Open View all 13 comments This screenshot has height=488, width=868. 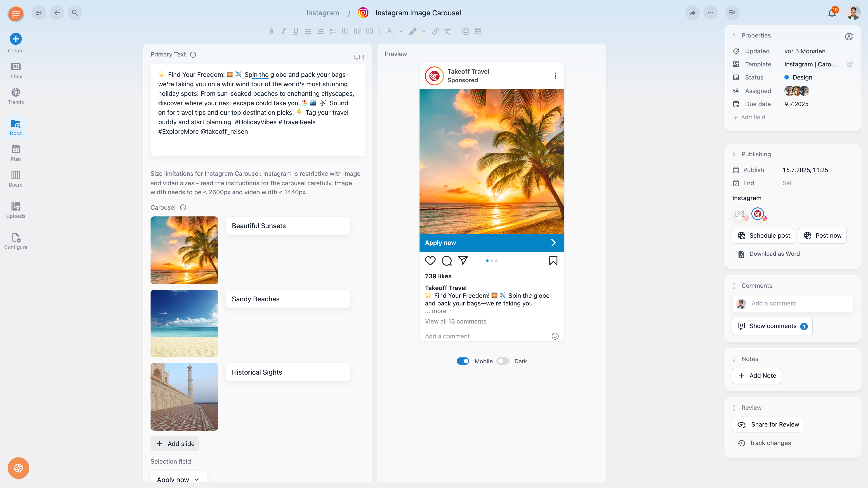click(455, 321)
